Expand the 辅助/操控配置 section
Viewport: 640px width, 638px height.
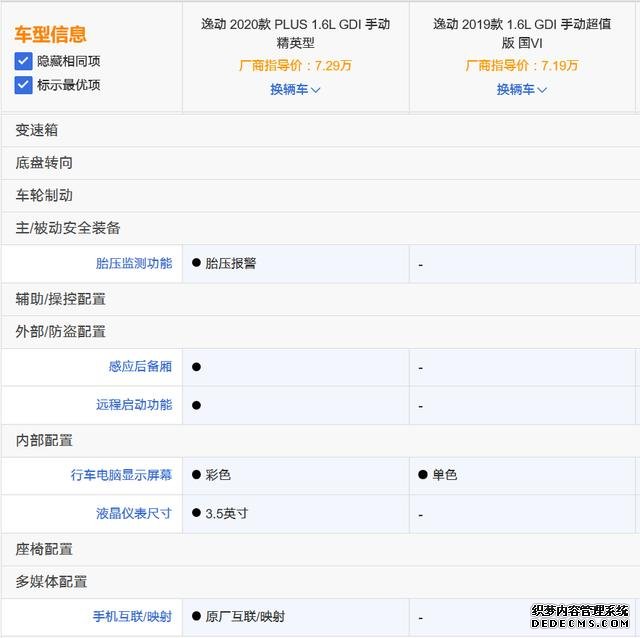pos(320,299)
